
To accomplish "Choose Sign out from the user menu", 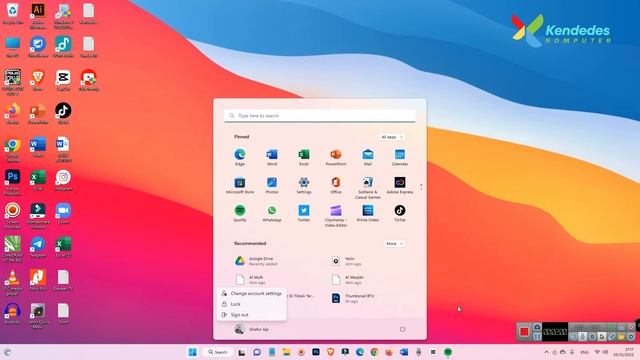I will point(251,315).
